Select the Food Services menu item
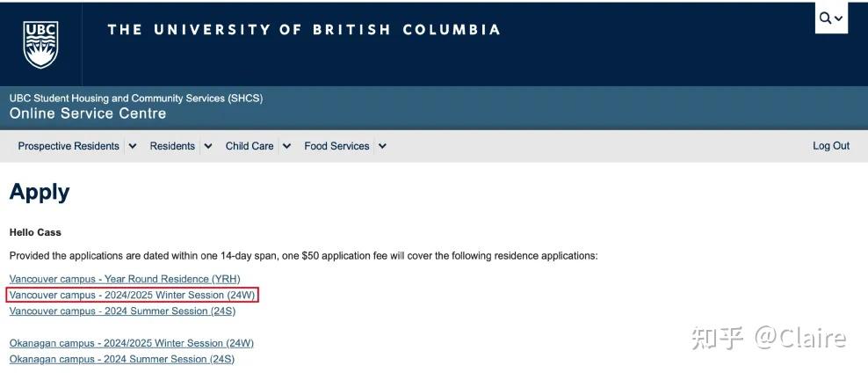Image resolution: width=868 pixels, height=373 pixels. point(336,146)
